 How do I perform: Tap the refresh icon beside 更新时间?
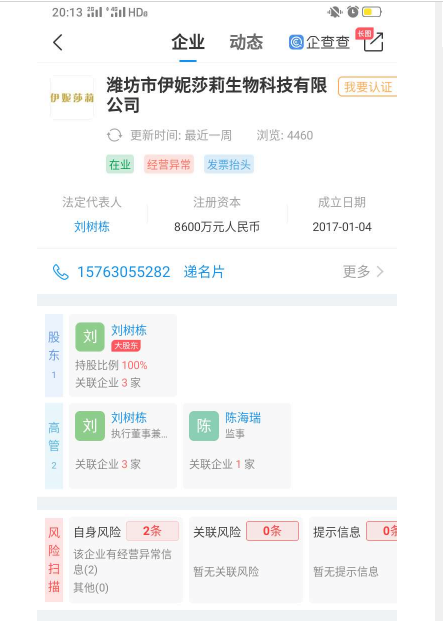114,135
